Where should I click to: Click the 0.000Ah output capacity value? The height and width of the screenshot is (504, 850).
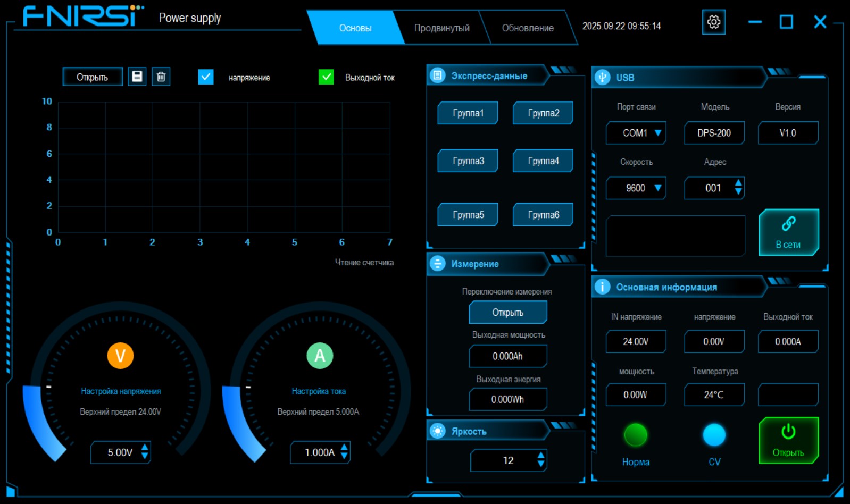[508, 356]
